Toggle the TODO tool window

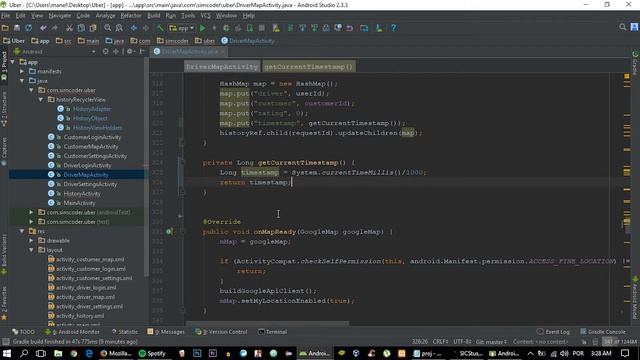(x=24, y=332)
